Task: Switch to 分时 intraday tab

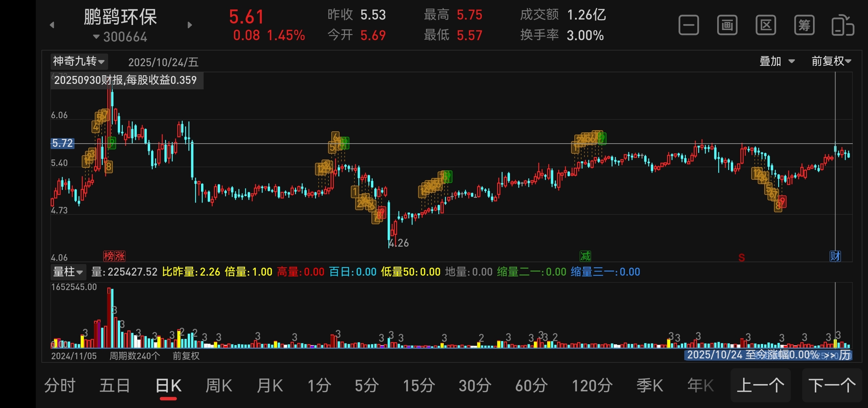Action: coord(60,386)
